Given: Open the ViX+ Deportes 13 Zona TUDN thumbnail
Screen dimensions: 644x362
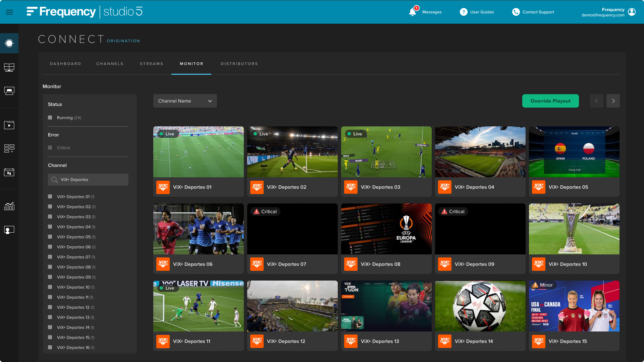Looking at the screenshot, I should pyautogui.click(x=386, y=306).
